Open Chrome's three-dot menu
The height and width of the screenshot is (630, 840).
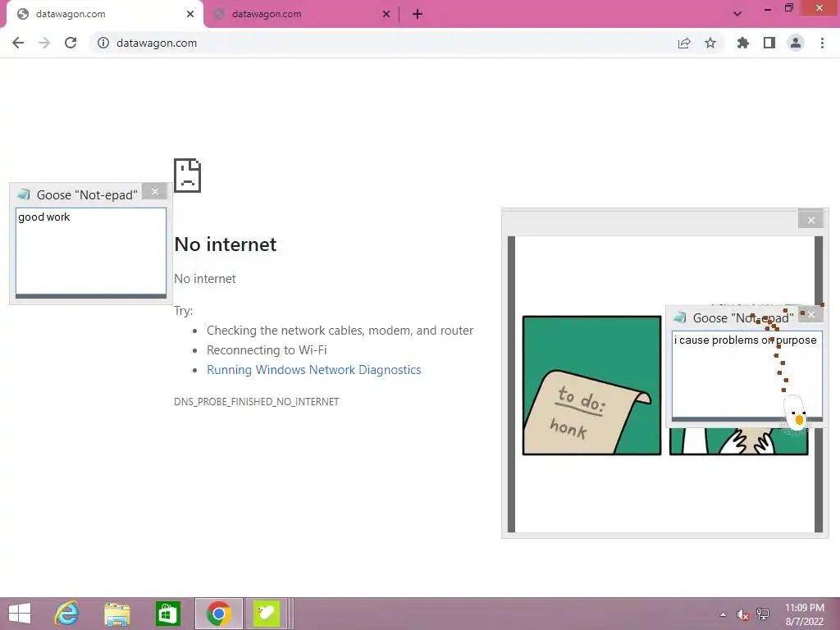822,43
